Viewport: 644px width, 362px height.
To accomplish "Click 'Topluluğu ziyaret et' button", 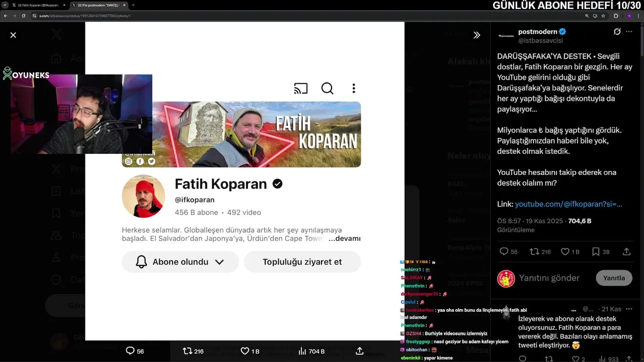I will click(302, 262).
